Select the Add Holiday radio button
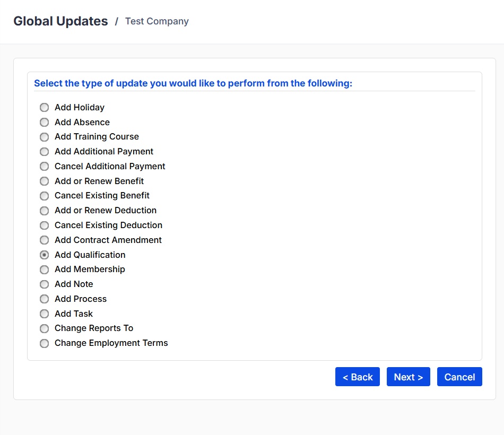The image size is (504, 435). coord(44,107)
